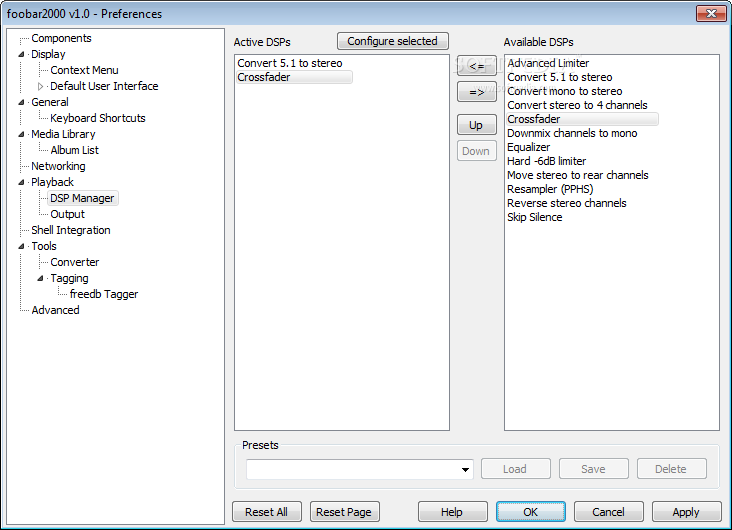
Task: Open the Keyboard Shortcuts page
Action: point(98,118)
